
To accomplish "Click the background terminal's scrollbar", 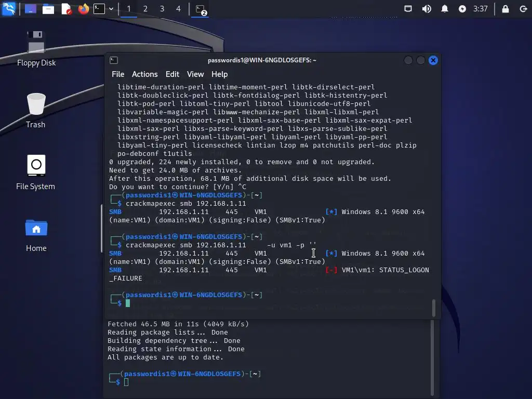I will click(432, 358).
